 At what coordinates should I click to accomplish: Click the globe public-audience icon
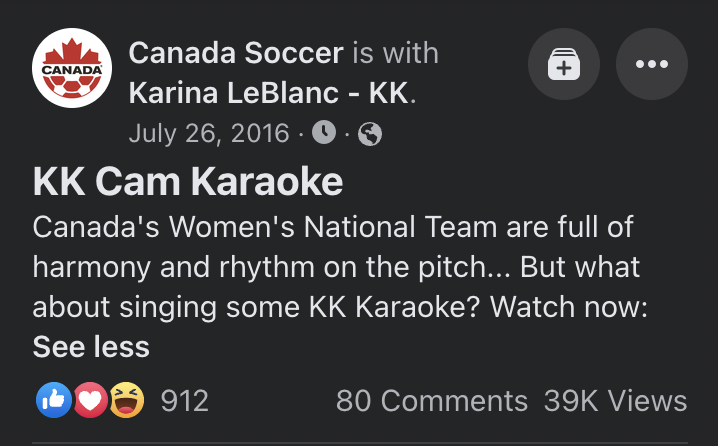point(369,132)
